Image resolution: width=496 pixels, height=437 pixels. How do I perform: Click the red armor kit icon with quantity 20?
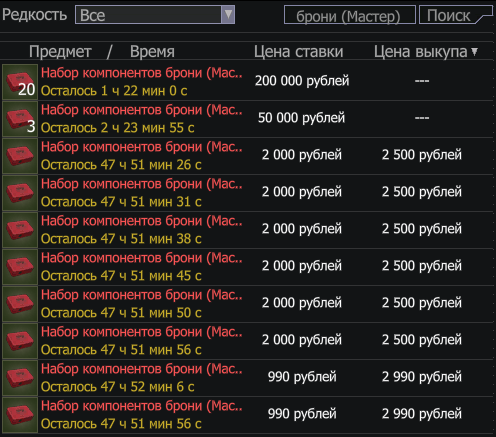[20, 82]
